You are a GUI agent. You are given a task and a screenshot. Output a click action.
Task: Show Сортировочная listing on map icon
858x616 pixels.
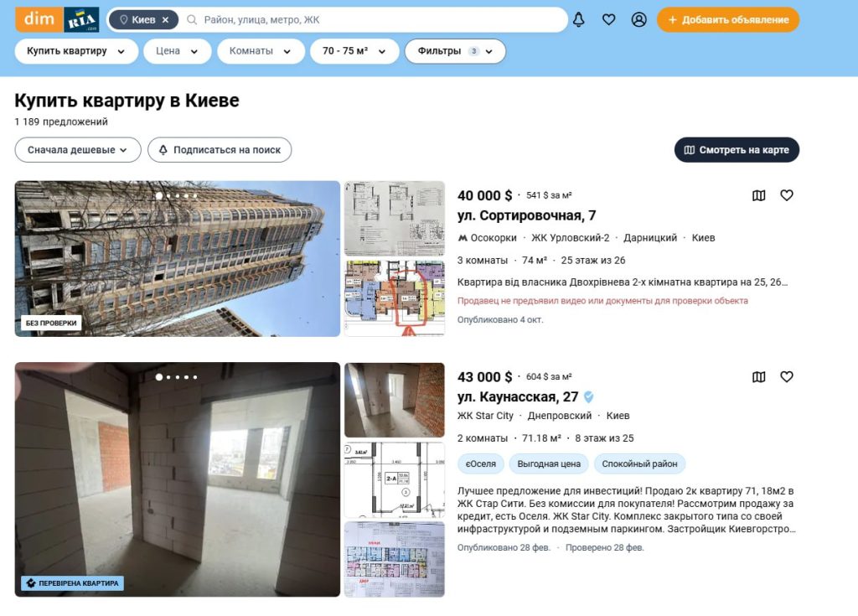759,195
